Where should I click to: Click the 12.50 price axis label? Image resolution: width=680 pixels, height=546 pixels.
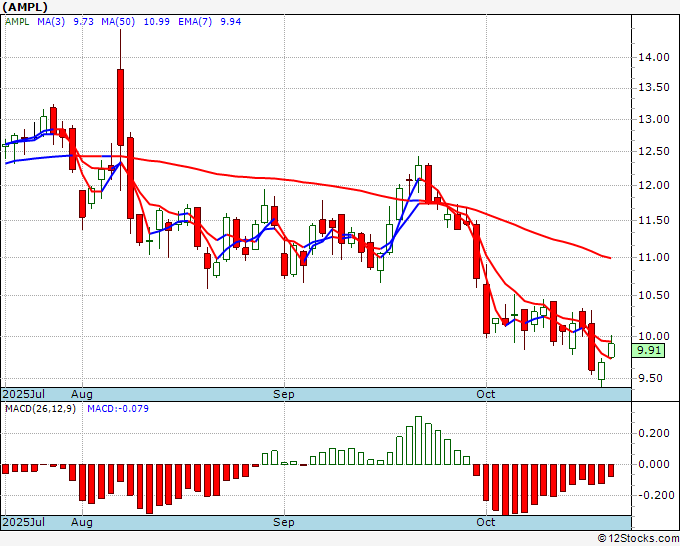pyautogui.click(x=654, y=152)
